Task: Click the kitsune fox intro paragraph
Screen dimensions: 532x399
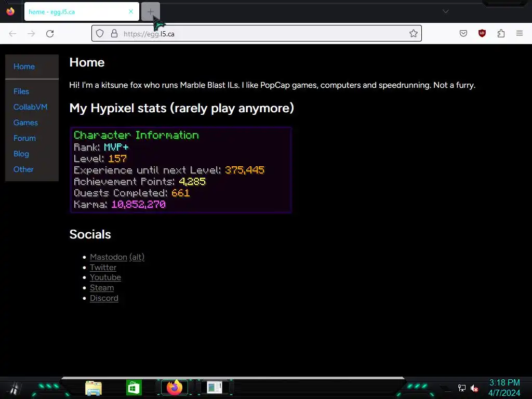Action: point(272,85)
